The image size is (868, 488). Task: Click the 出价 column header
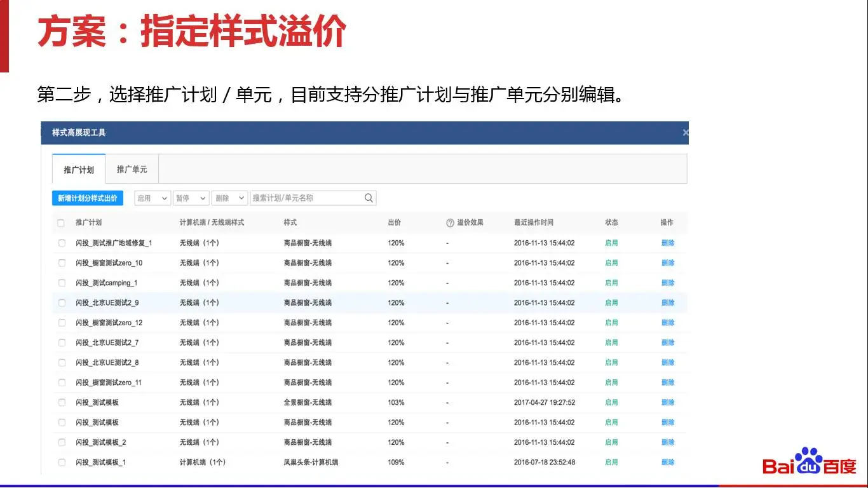[394, 222]
